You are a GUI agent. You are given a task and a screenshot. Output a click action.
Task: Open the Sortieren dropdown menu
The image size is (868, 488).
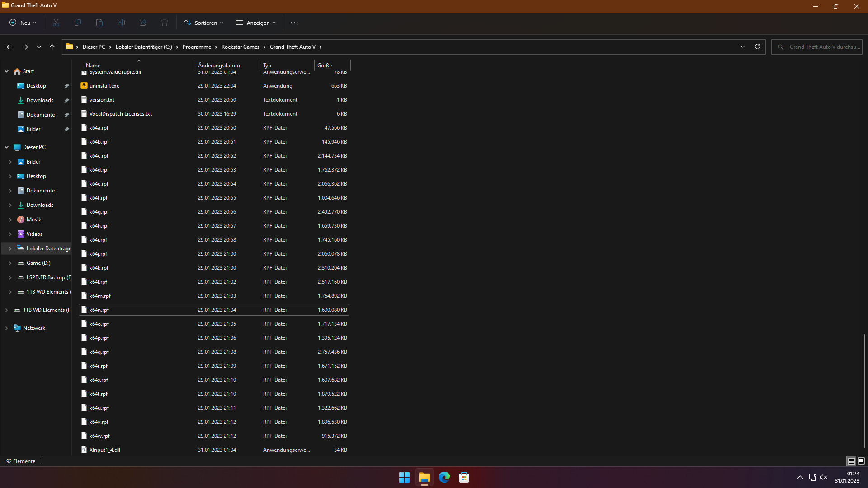(203, 23)
